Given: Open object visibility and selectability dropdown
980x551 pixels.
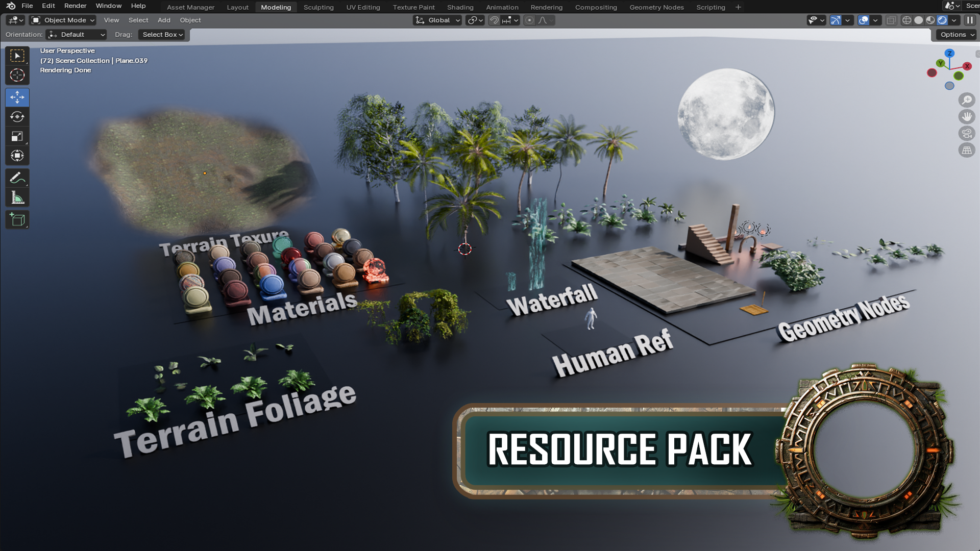Looking at the screenshot, I should (816, 20).
